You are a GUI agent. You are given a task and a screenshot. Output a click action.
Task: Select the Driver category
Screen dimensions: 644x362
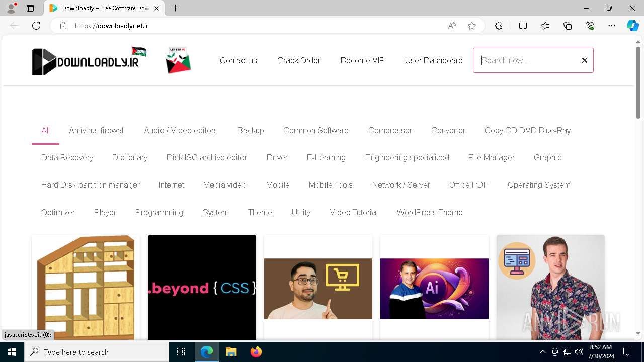(277, 157)
